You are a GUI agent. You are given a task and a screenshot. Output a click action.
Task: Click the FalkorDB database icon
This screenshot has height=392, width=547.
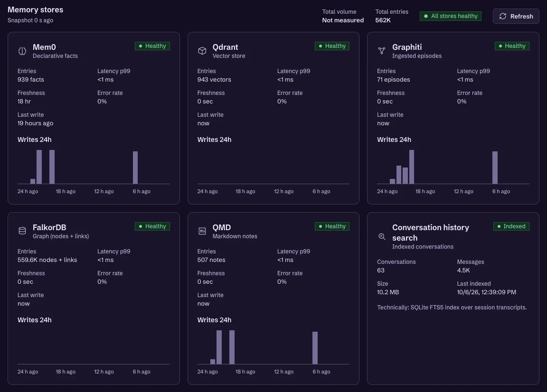[22, 231]
